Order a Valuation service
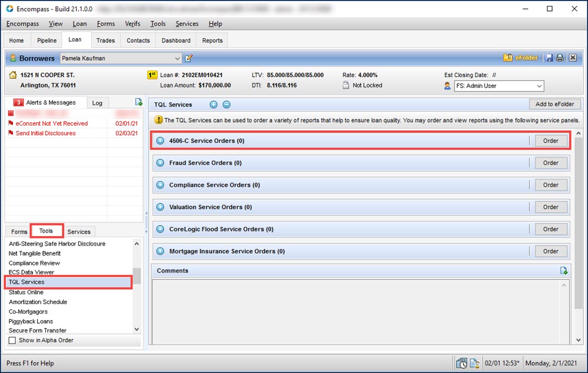Screen dimensions: 588x373 pos(550,207)
